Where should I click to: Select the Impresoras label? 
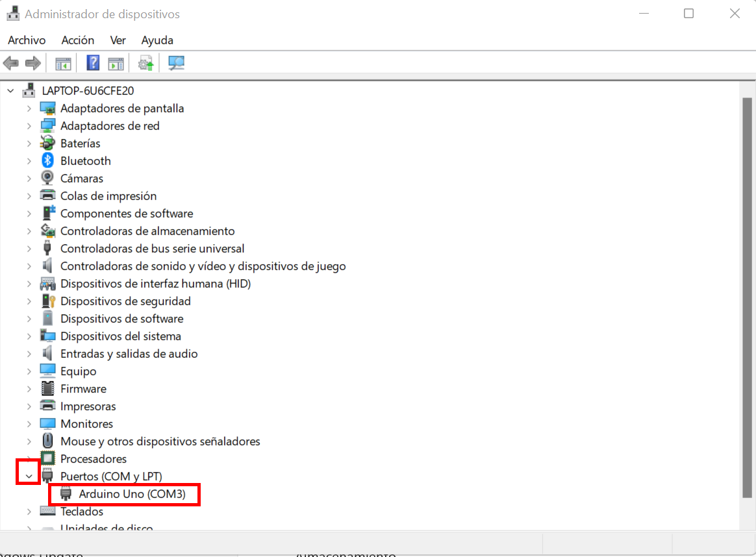(x=88, y=406)
